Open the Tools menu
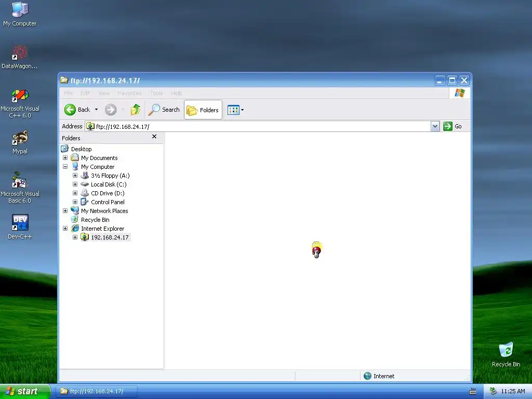Viewport: 532px width, 399px height. (x=156, y=93)
